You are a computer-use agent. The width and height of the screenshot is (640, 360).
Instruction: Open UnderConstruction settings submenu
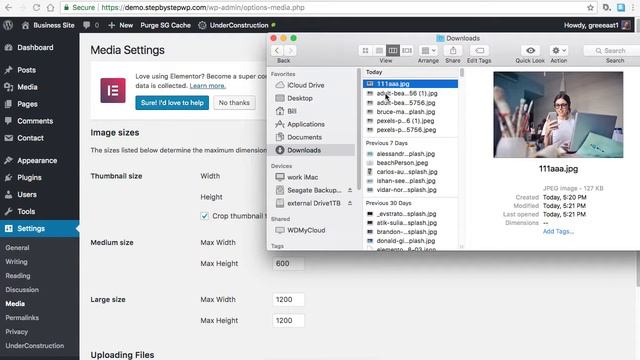[x=35, y=346]
